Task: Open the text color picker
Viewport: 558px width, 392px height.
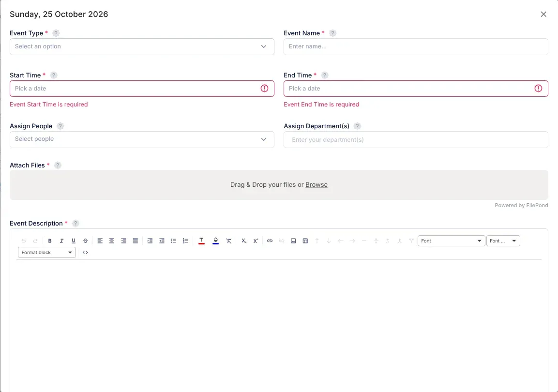Action: tap(201, 241)
